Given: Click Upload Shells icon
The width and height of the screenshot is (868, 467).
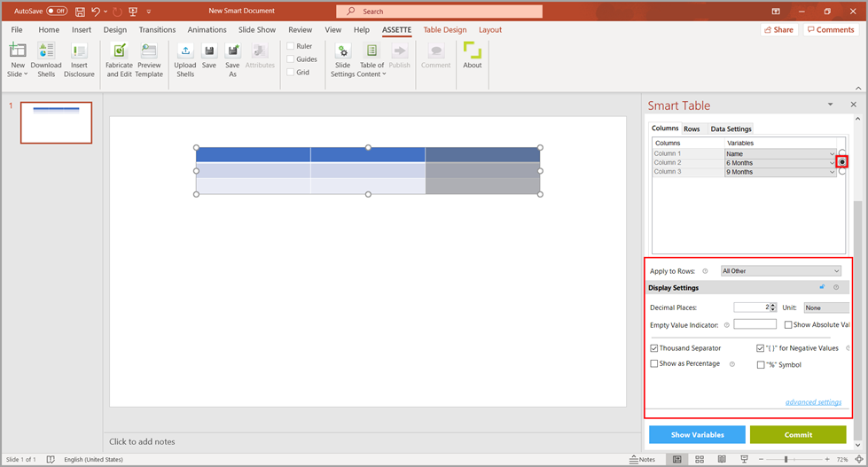Looking at the screenshot, I should (x=185, y=51).
